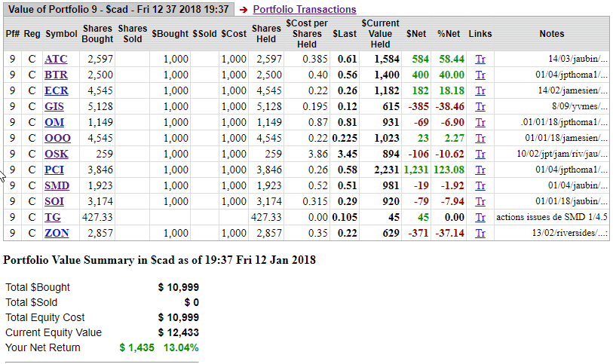Click the OM symbol link
This screenshot has width=613, height=364.
tap(54, 122)
